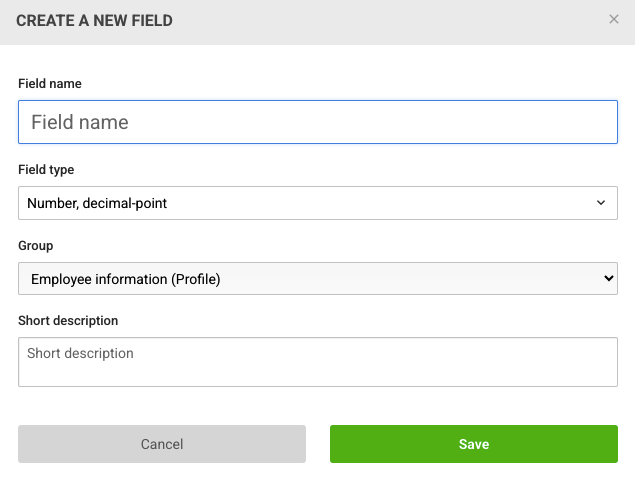Click the gray dialog header bar
This screenshot has height=486, width=635.
[x=318, y=22]
